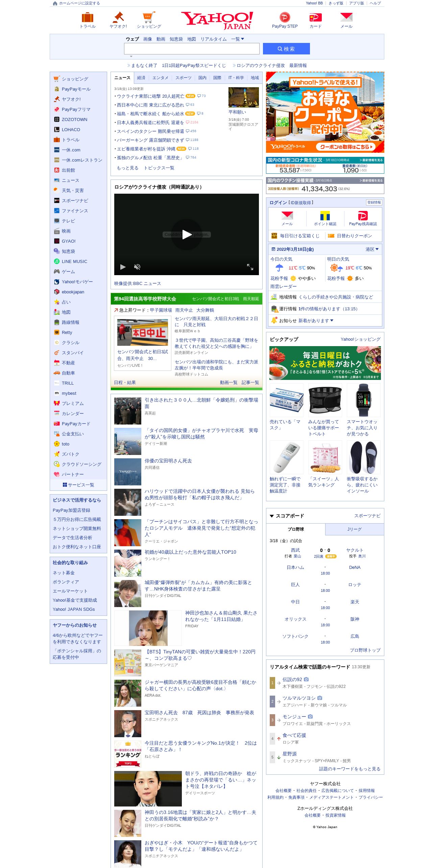434x868 pixels.
Task: Click trending keyword 星野源
Action: point(290,754)
